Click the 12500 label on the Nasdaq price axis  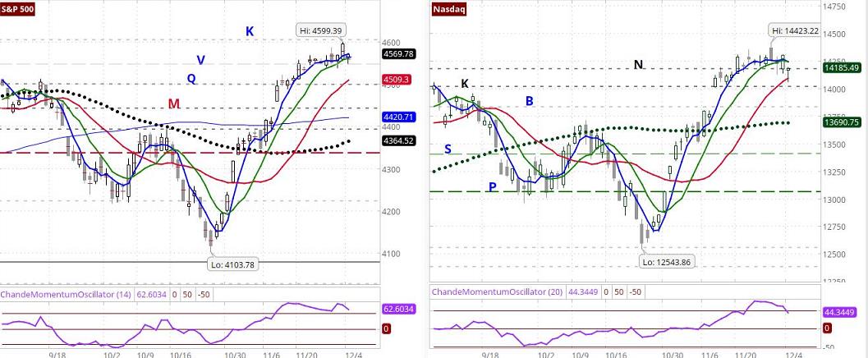point(835,255)
